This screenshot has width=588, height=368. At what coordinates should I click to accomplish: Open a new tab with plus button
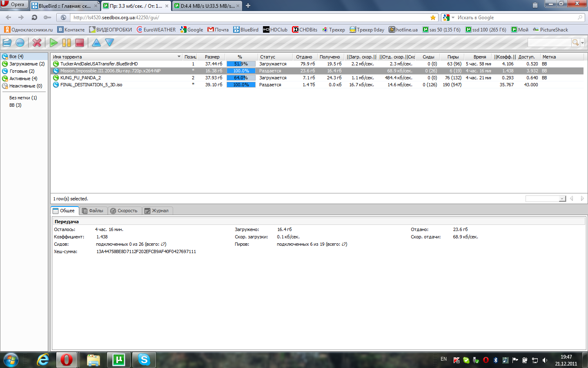(248, 6)
